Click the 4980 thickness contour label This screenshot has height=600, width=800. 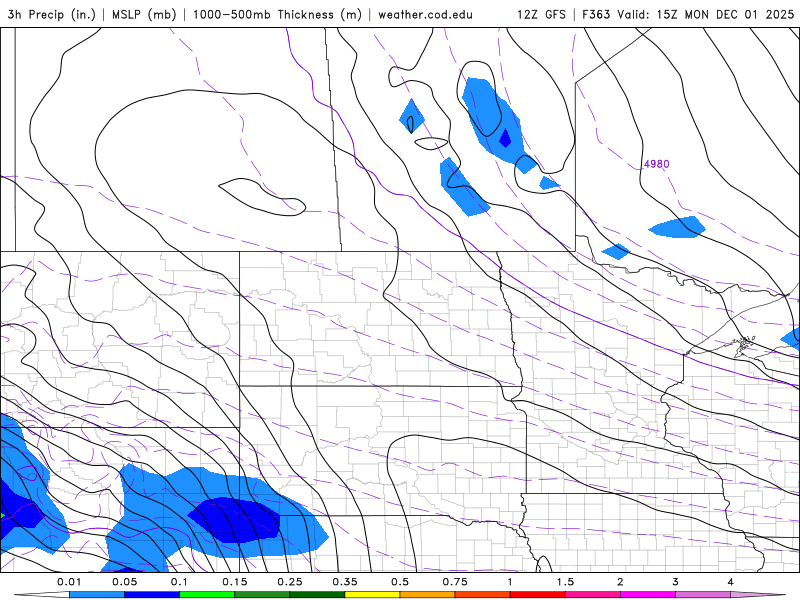tap(657, 164)
